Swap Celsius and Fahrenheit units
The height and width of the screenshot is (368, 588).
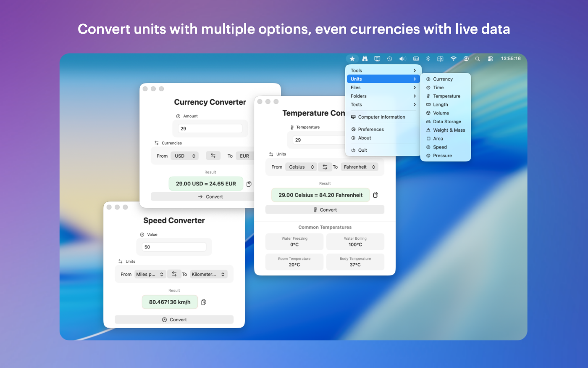(325, 167)
